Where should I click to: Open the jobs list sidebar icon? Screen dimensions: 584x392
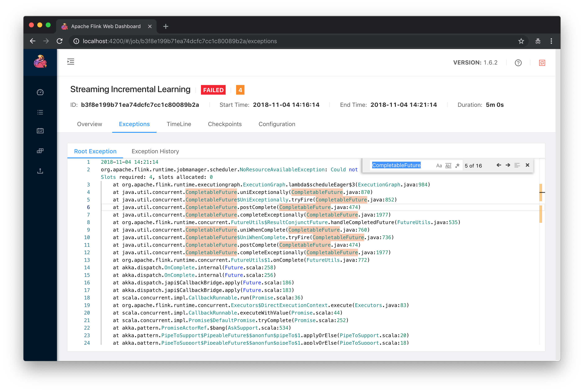coord(40,112)
